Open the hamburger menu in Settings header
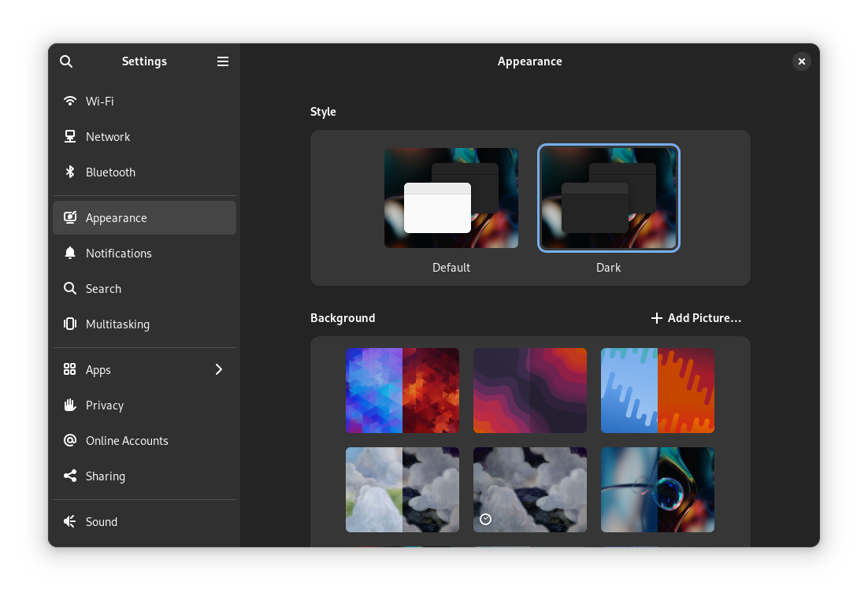868x600 pixels. point(223,61)
